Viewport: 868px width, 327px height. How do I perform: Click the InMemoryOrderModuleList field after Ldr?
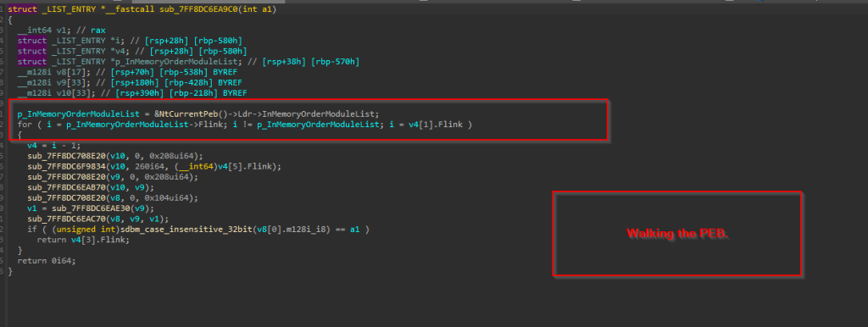click(314, 114)
